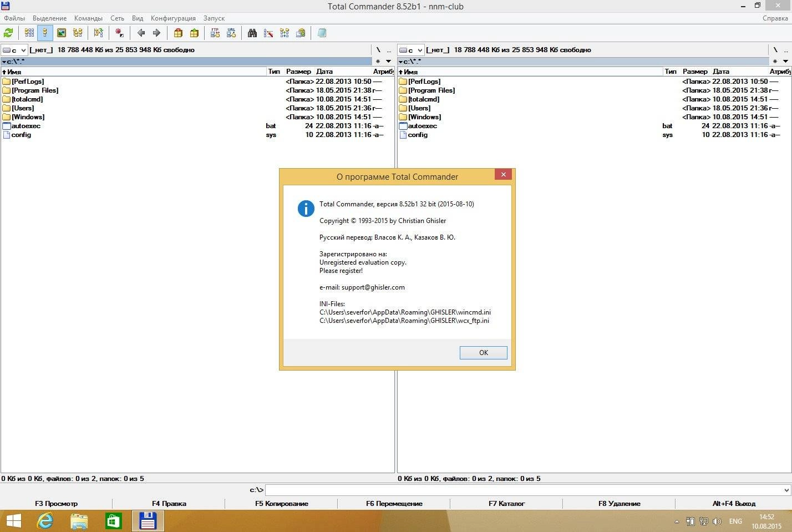Click the Pack files toolbar icon
Screen dimensions: 792x532
click(x=178, y=33)
